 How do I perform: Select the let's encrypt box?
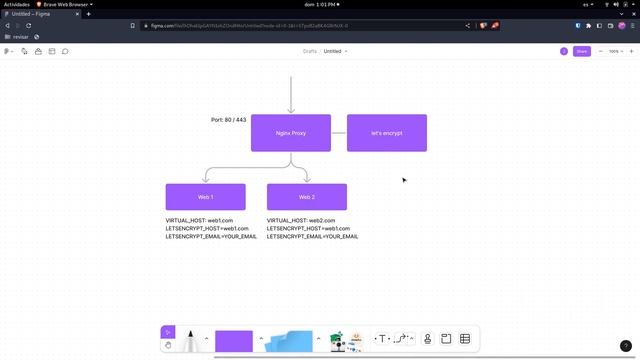point(387,133)
